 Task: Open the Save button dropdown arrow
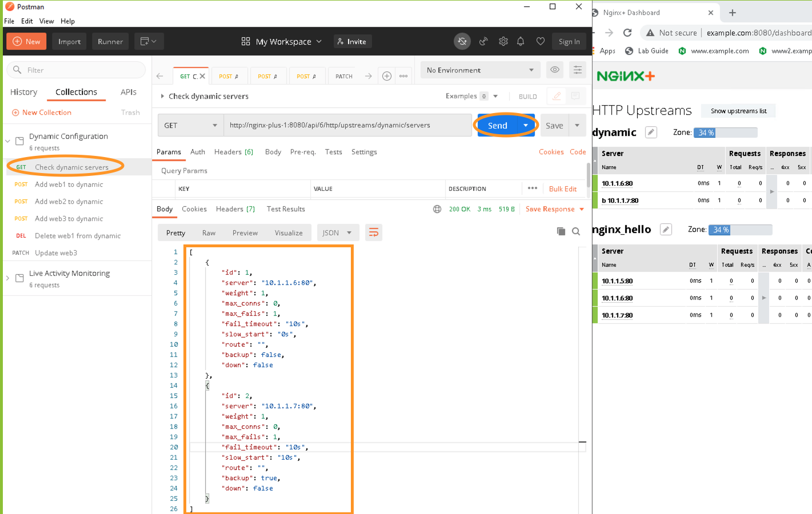click(x=577, y=125)
